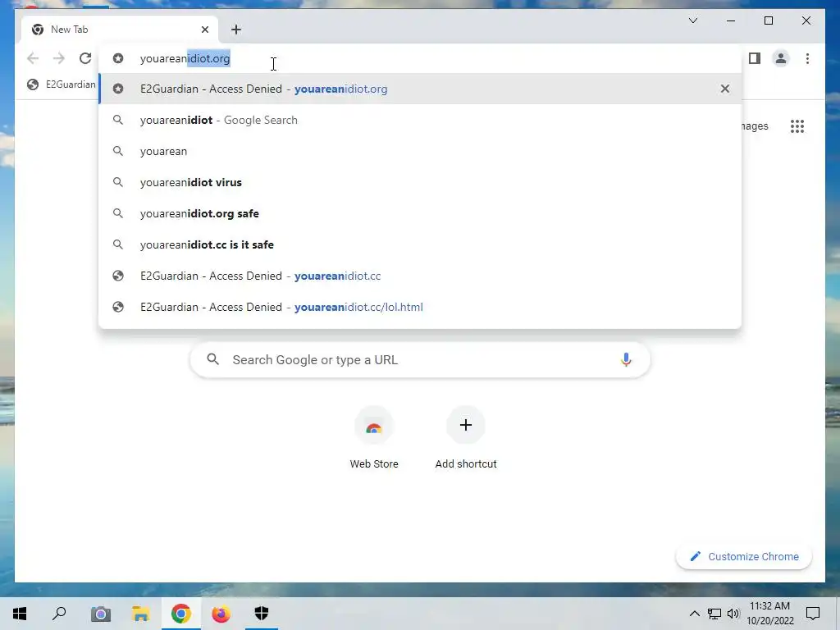Reload the page with the refresh icon

pyautogui.click(x=85, y=58)
